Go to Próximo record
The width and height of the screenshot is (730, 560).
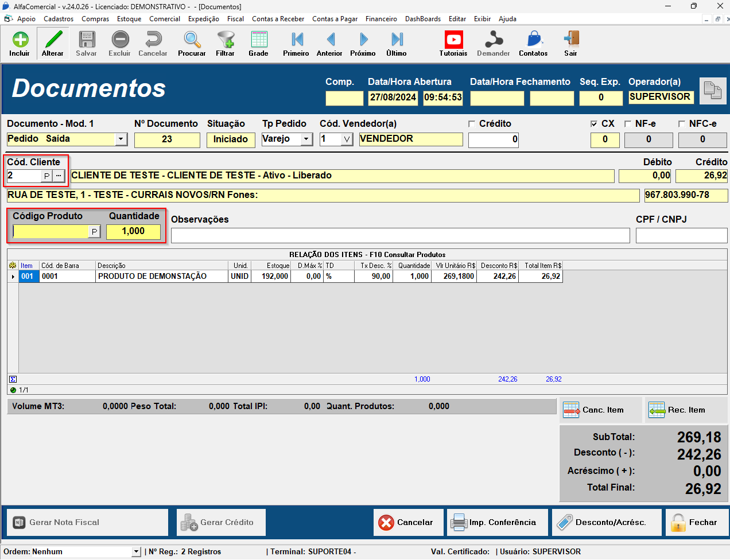pyautogui.click(x=363, y=40)
